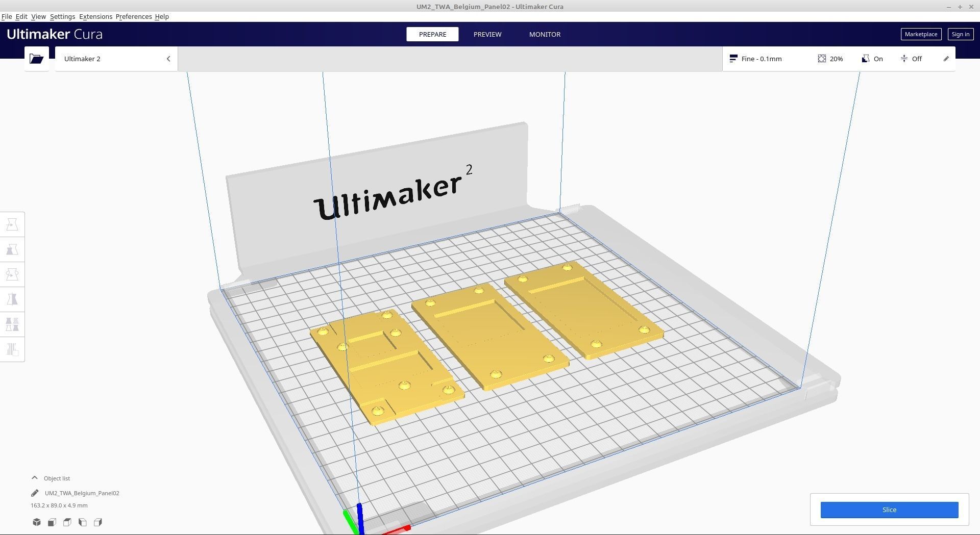Screen dimensions: 980x535
Task: Select the Mirror tool
Action: click(12, 299)
